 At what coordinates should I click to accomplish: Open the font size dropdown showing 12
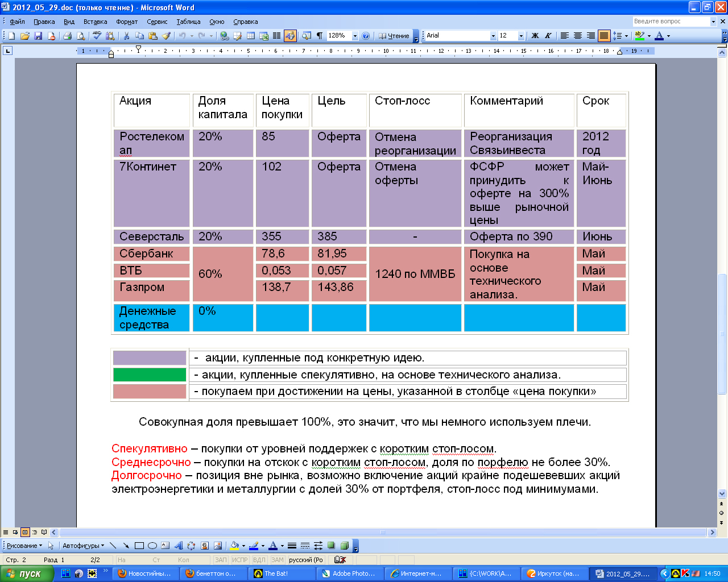(521, 36)
